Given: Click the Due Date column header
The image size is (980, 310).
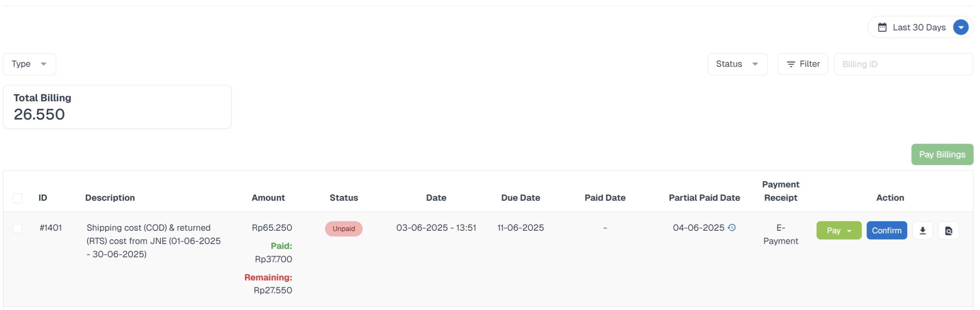Looking at the screenshot, I should coord(520,198).
